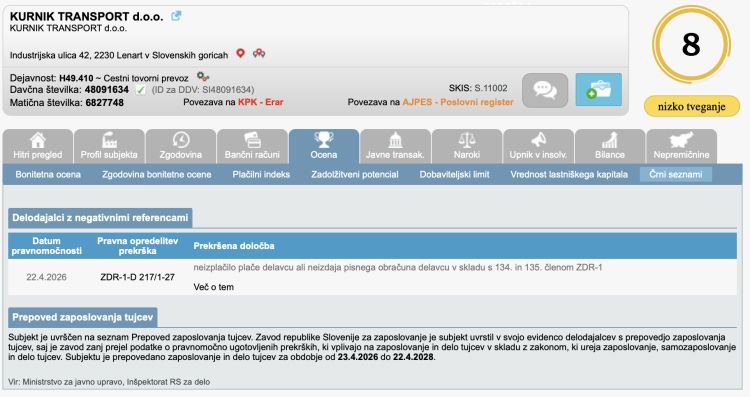750x397 pixels.
Task: Open the route map icon next to address
Action: pos(259,54)
